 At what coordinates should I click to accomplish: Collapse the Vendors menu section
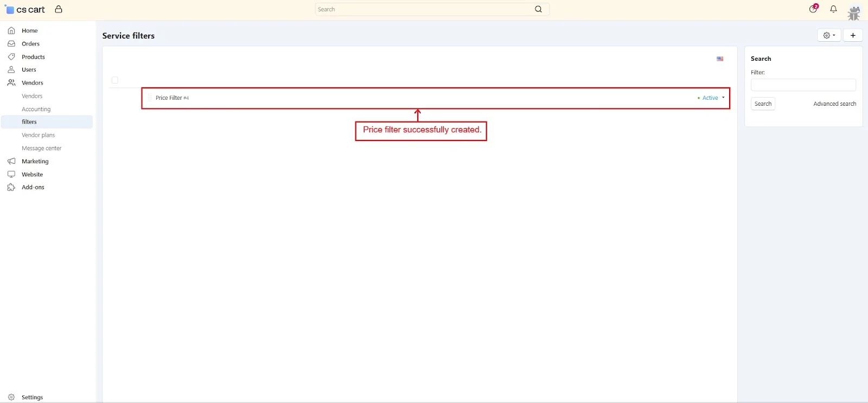32,83
